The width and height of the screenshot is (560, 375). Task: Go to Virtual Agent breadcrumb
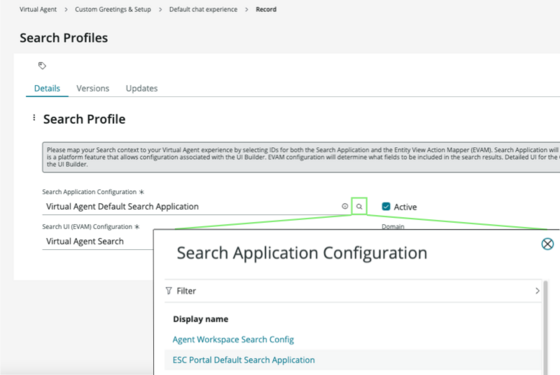pos(38,9)
